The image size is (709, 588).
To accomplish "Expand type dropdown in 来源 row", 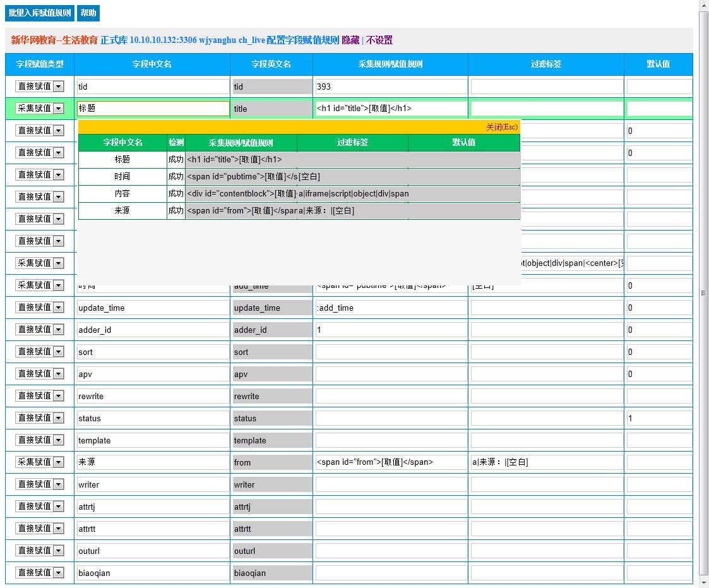I will tap(40, 462).
